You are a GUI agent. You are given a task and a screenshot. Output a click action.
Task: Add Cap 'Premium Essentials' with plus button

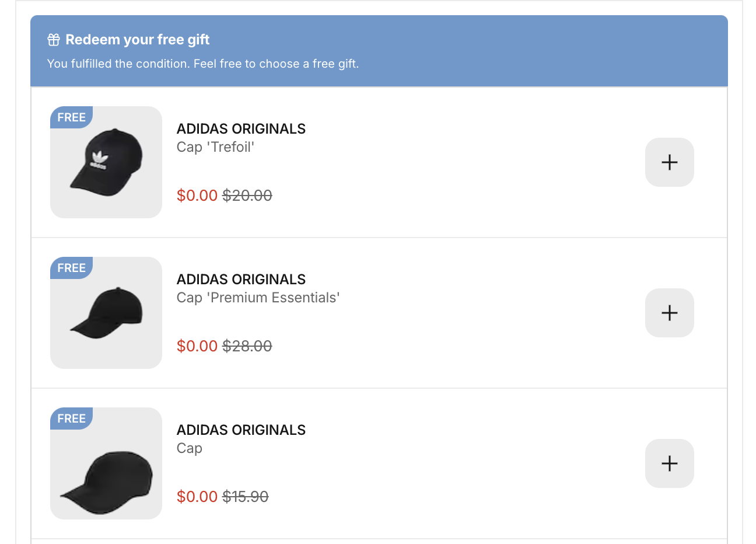click(669, 313)
